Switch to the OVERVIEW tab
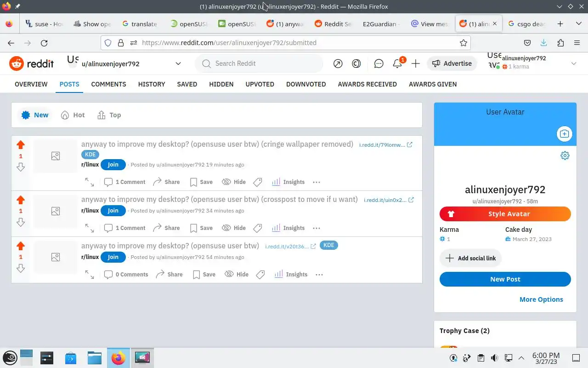Screen dimensions: 588x368 pos(31,84)
